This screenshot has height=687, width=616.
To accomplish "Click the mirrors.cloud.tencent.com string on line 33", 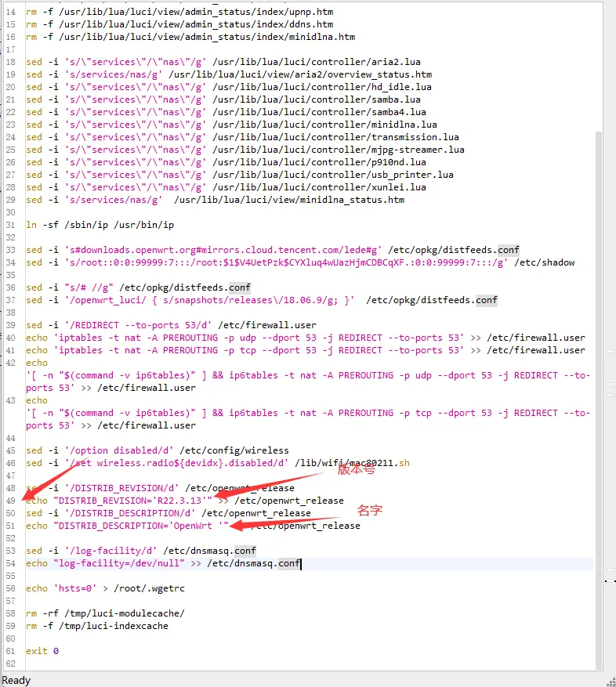I will [223, 250].
